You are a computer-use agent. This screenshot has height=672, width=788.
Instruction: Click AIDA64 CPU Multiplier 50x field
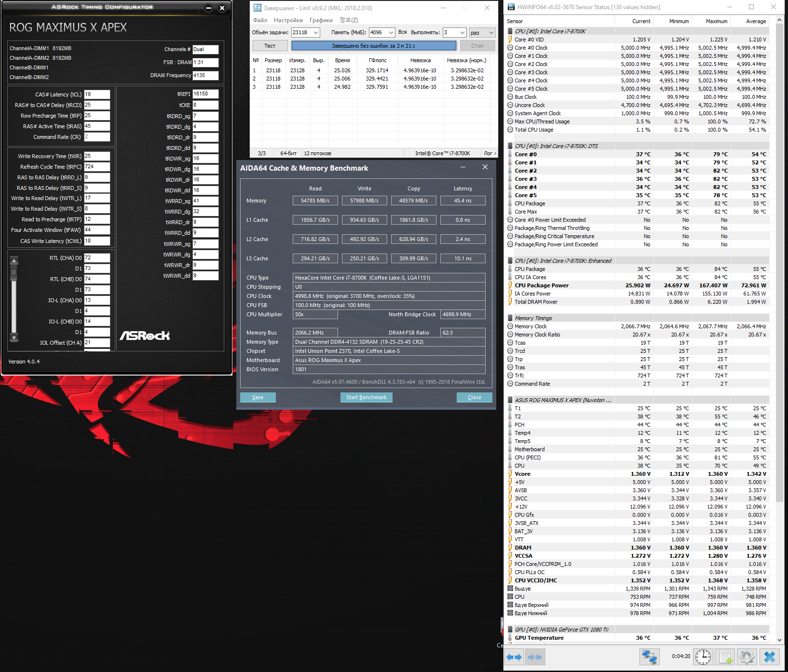315,314
